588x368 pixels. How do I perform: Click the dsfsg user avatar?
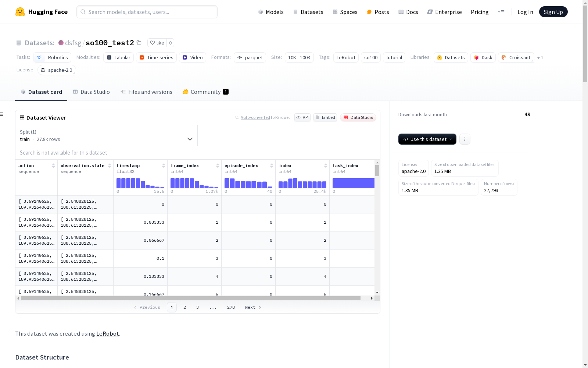click(x=61, y=43)
